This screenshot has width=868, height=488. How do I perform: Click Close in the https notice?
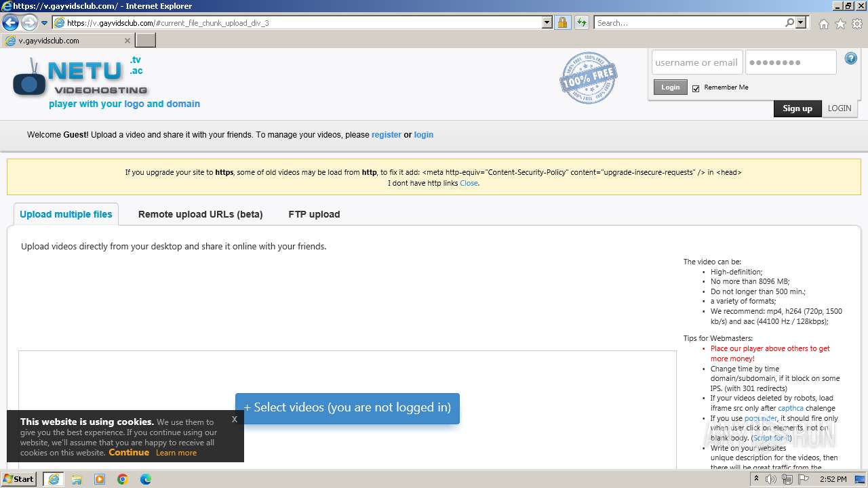pyautogui.click(x=469, y=183)
